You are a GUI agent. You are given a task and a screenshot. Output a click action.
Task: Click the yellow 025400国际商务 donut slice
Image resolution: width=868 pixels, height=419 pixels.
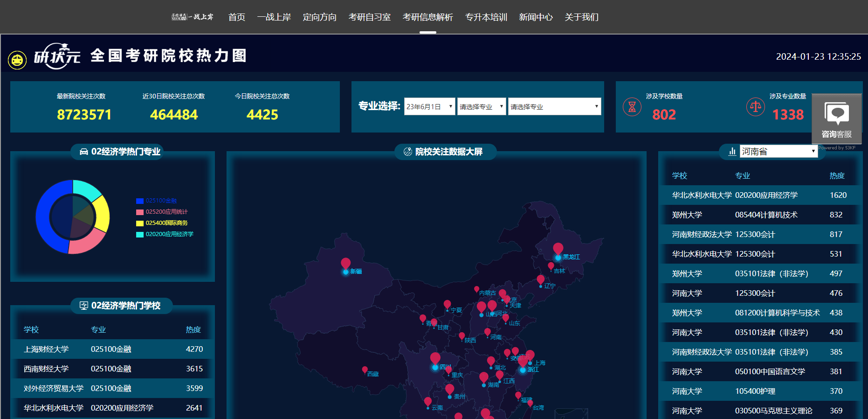click(102, 214)
